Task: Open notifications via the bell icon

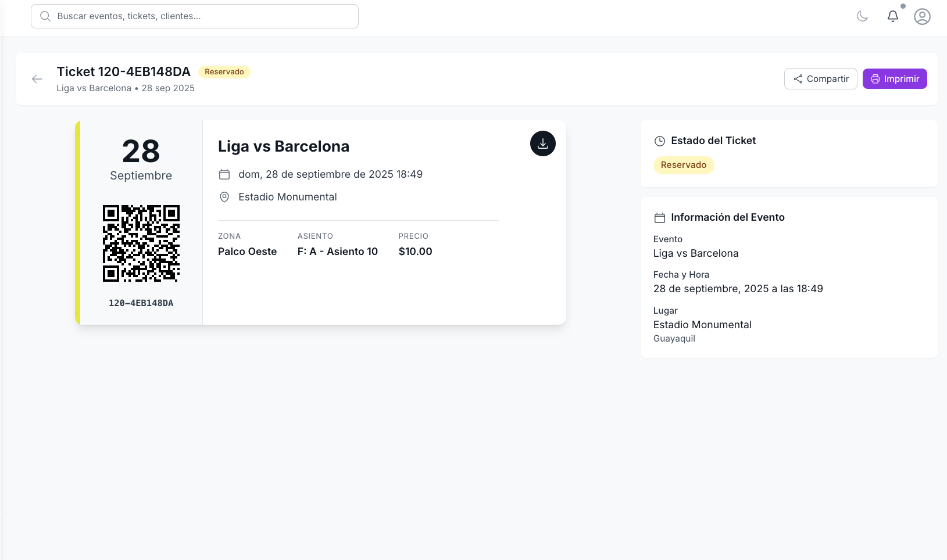Action: (x=892, y=16)
